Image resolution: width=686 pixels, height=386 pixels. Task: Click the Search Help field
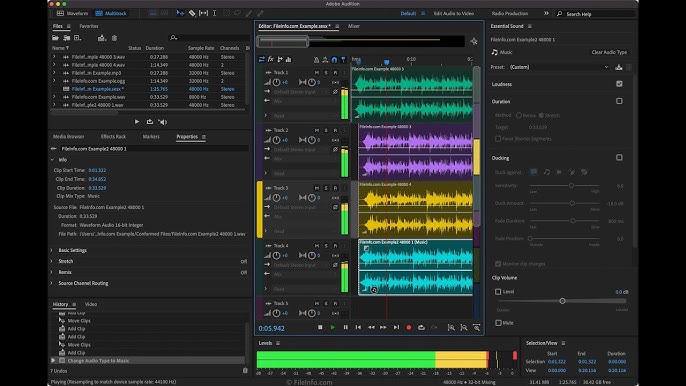pyautogui.click(x=596, y=14)
